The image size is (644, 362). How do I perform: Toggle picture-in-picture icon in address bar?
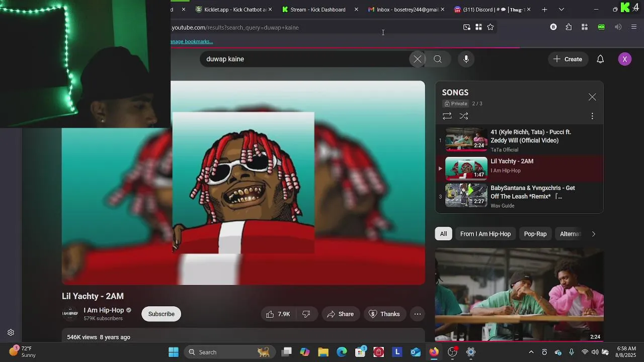click(x=467, y=27)
